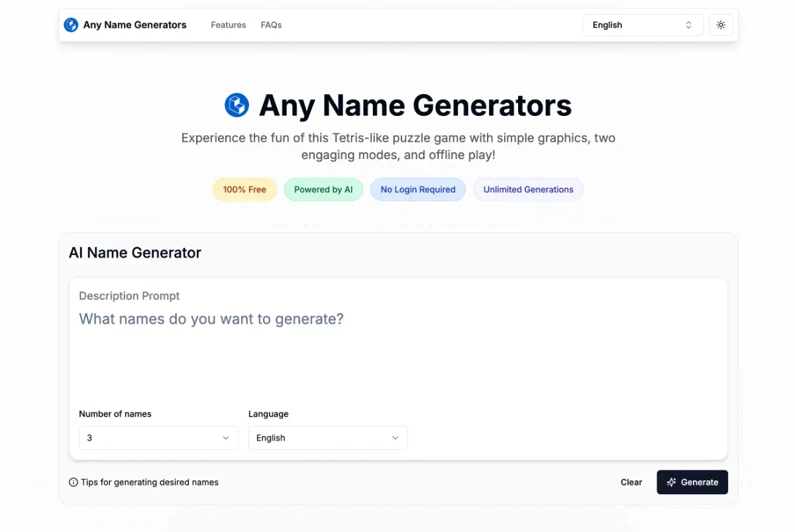Image resolution: width=795 pixels, height=532 pixels.
Task: Open the English language dropdown in header
Action: tap(642, 25)
